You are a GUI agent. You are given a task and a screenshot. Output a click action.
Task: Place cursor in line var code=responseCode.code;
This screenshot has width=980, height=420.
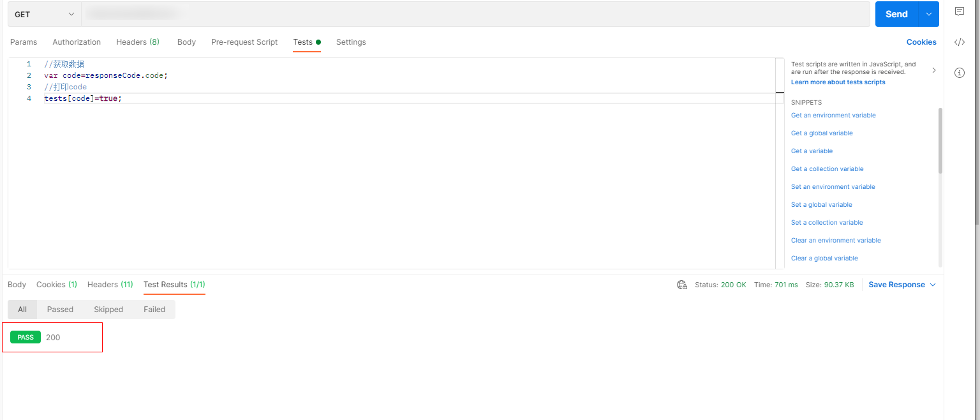[x=106, y=75]
